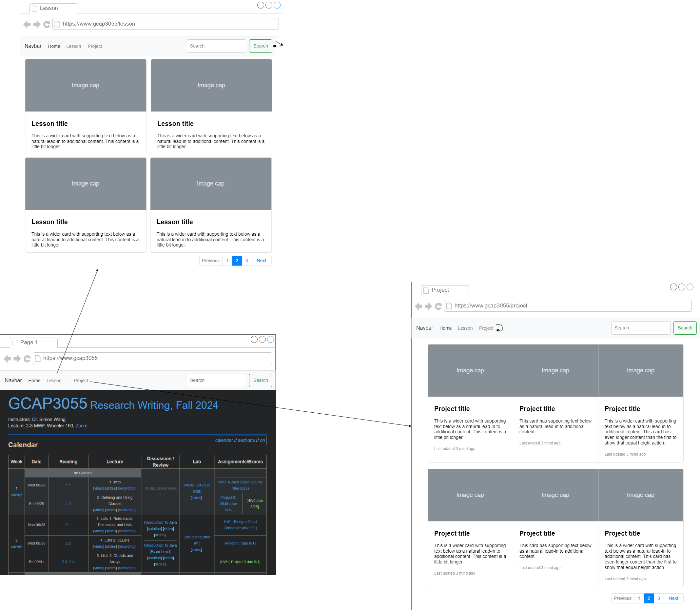Click forward arrow in Page 1 browser window
The width and height of the screenshot is (700, 610).
pos(17,359)
